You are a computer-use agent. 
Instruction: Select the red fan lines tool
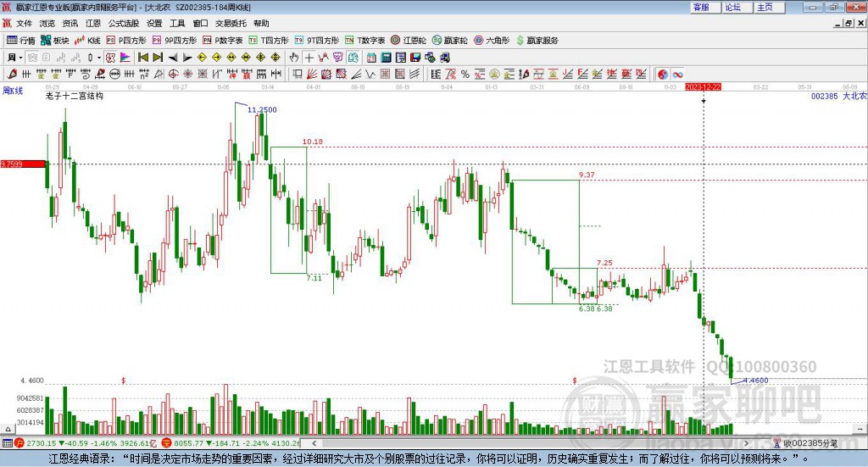pos(312,74)
